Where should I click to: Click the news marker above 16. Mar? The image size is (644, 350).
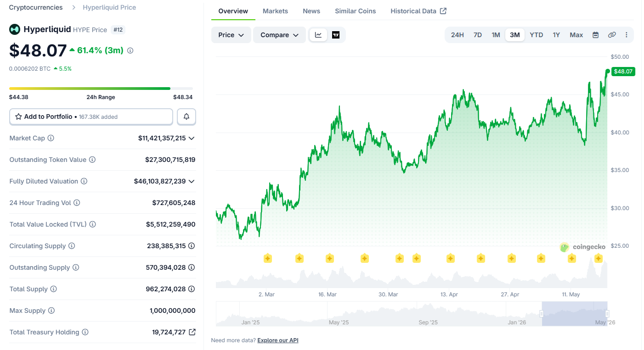[330, 258]
